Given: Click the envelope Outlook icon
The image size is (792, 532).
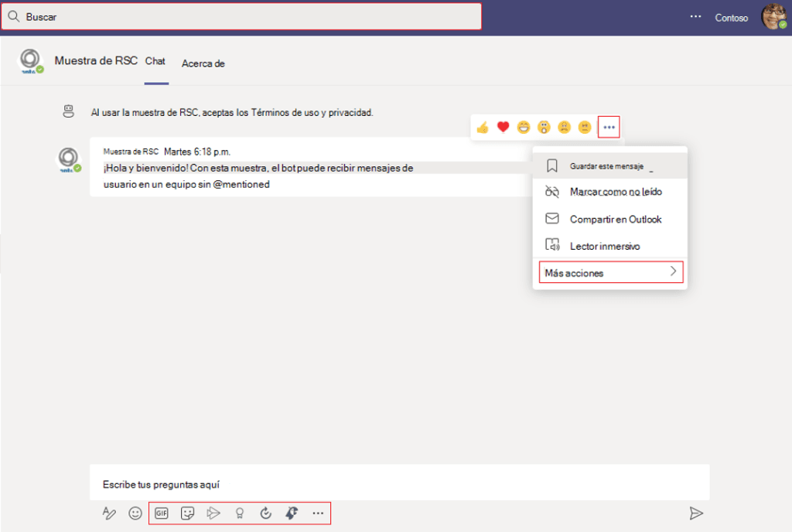Looking at the screenshot, I should pos(552,219).
